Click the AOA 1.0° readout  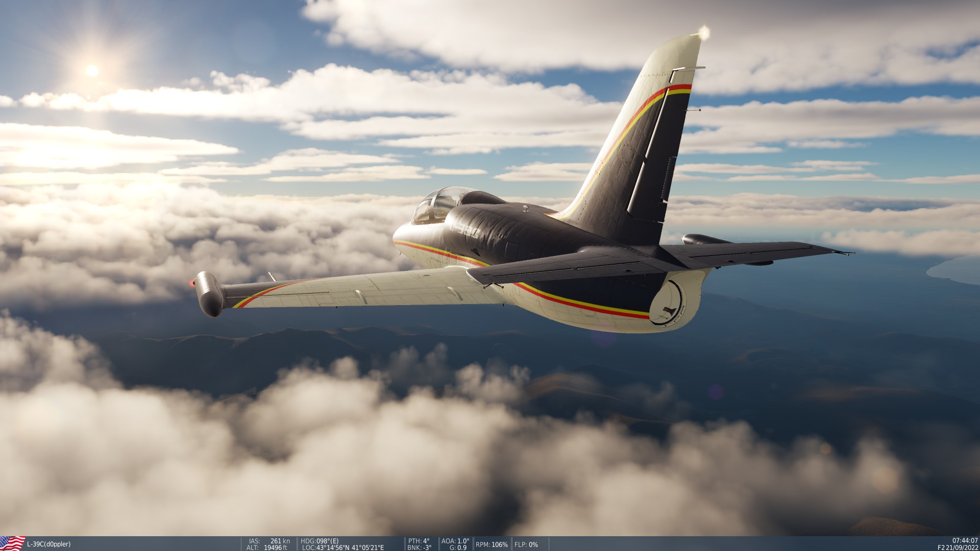(x=455, y=541)
